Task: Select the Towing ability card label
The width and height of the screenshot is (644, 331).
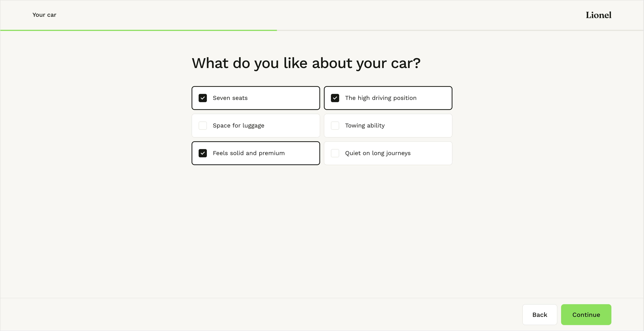Action: click(365, 125)
